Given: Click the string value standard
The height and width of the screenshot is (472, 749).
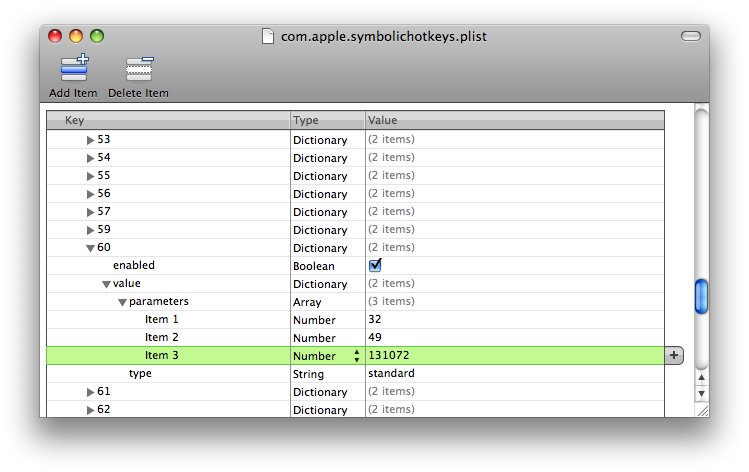Looking at the screenshot, I should [391, 373].
